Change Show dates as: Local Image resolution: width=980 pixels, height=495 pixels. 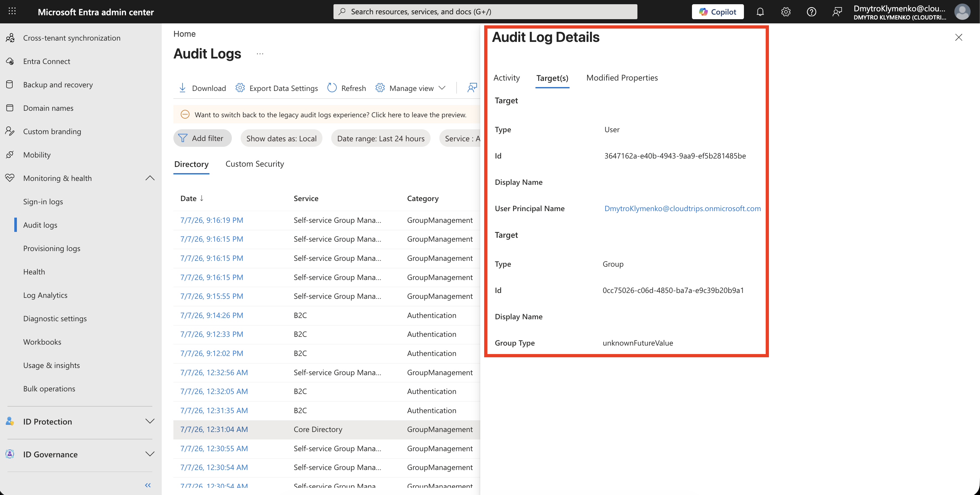pyautogui.click(x=282, y=138)
